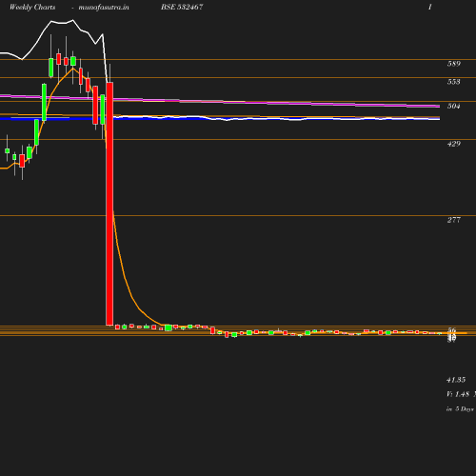Image resolution: width=476 pixels, height=476 pixels.
Task: Click the 'V: 1.48' volume text
Action: 458,394
